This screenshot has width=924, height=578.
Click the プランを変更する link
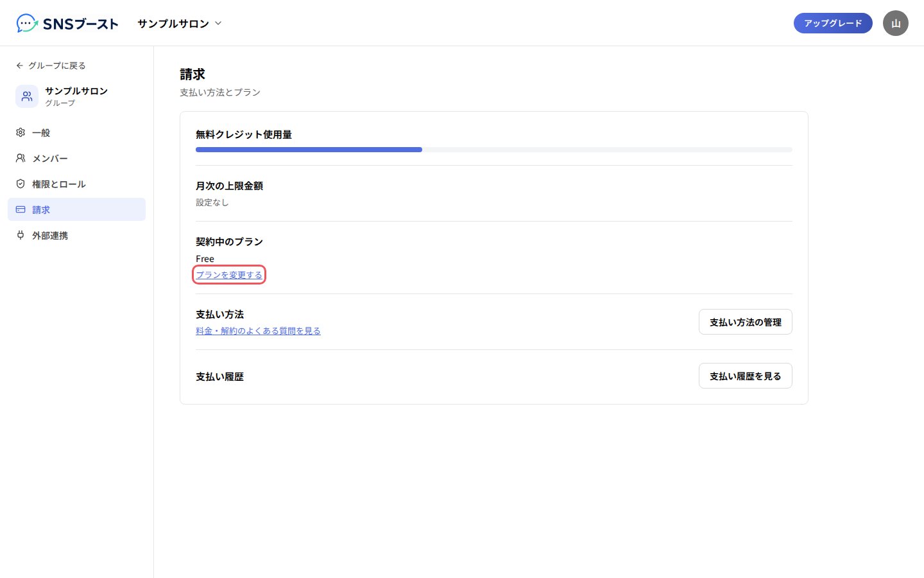(x=229, y=275)
